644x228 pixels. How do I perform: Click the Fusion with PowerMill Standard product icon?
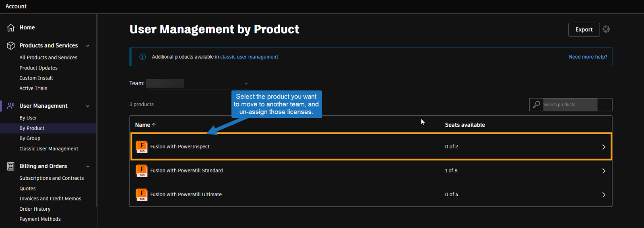tap(142, 170)
